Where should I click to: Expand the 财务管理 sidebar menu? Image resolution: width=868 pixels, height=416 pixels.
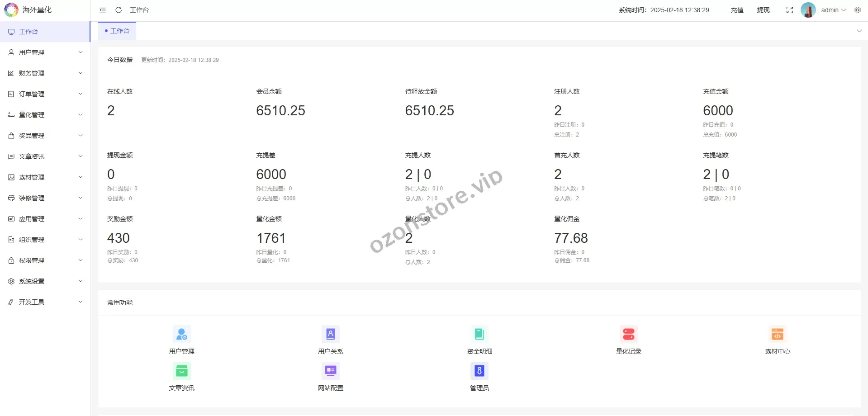(x=45, y=73)
